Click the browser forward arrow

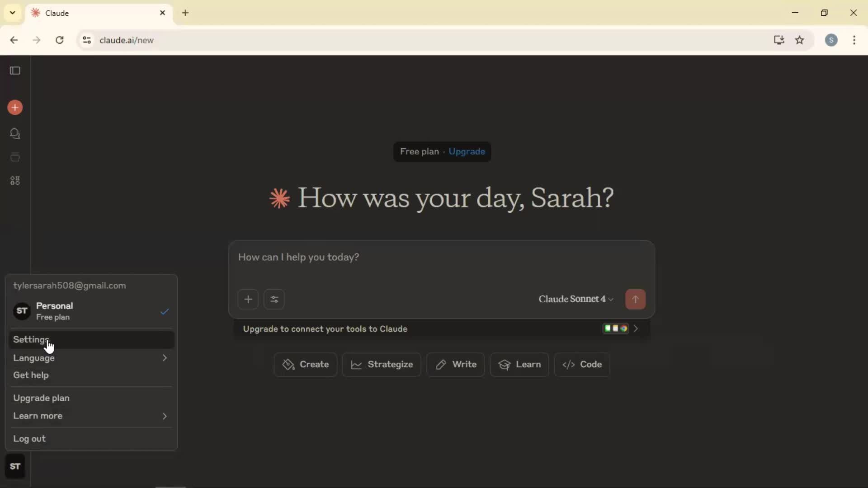(37, 40)
